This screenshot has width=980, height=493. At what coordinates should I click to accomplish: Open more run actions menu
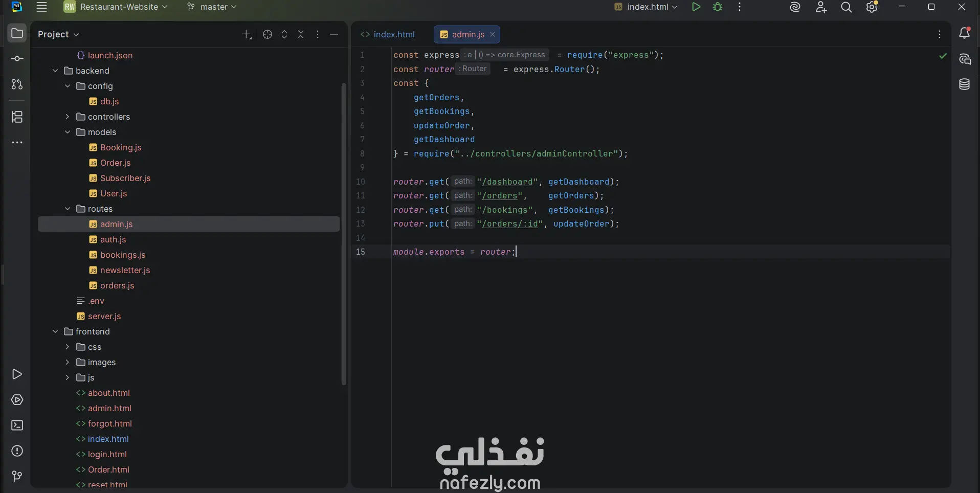pos(740,7)
